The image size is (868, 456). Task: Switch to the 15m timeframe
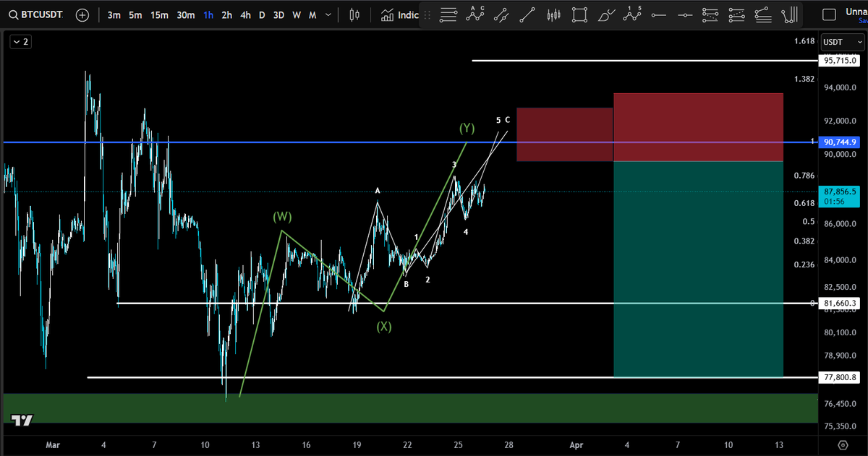tap(159, 14)
